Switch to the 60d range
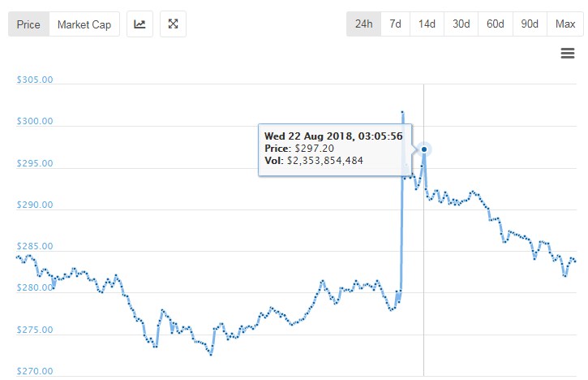The width and height of the screenshot is (588, 380). [495, 24]
